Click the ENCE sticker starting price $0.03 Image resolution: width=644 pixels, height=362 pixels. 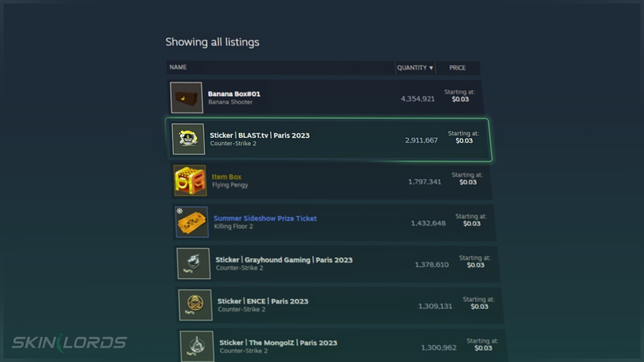point(479,306)
